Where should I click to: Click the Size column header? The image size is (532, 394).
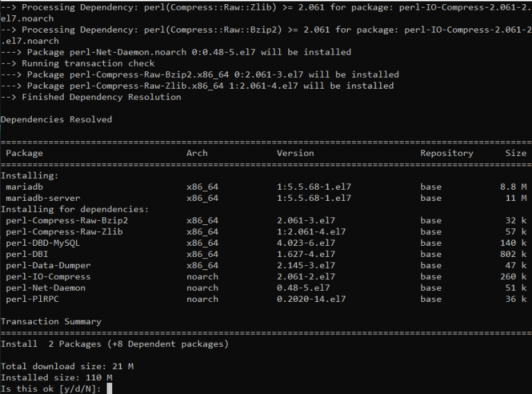coord(515,153)
